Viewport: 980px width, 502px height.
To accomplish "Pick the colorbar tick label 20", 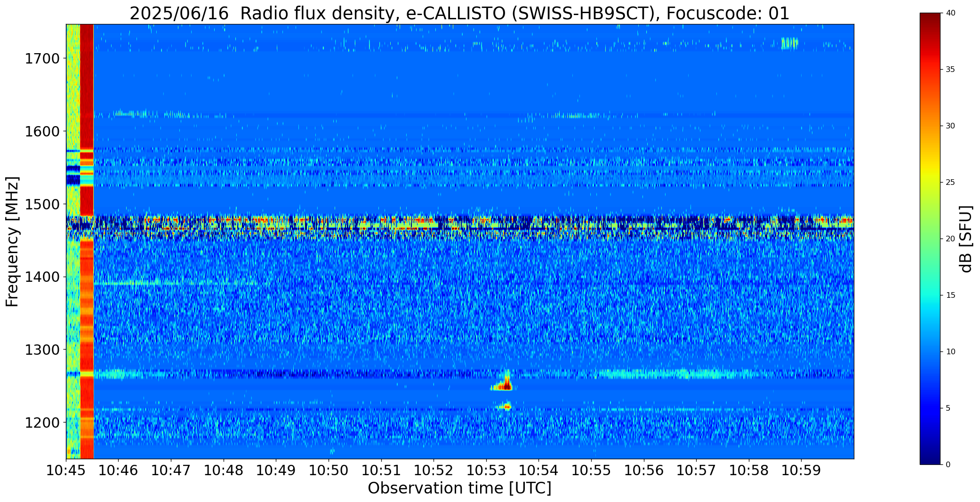I will 950,239.
